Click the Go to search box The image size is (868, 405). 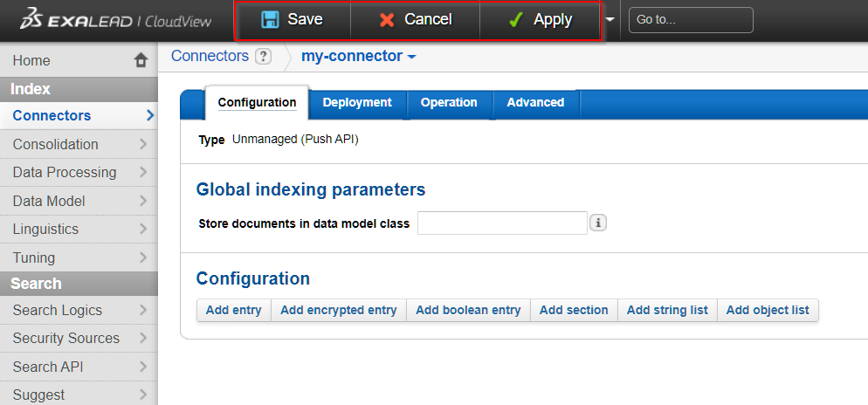click(x=690, y=20)
